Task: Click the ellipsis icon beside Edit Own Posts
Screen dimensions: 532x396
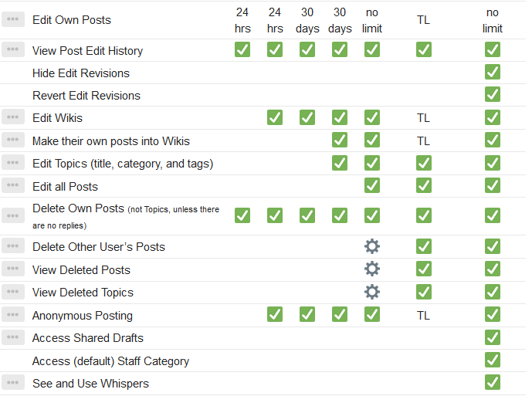Action: click(13, 19)
